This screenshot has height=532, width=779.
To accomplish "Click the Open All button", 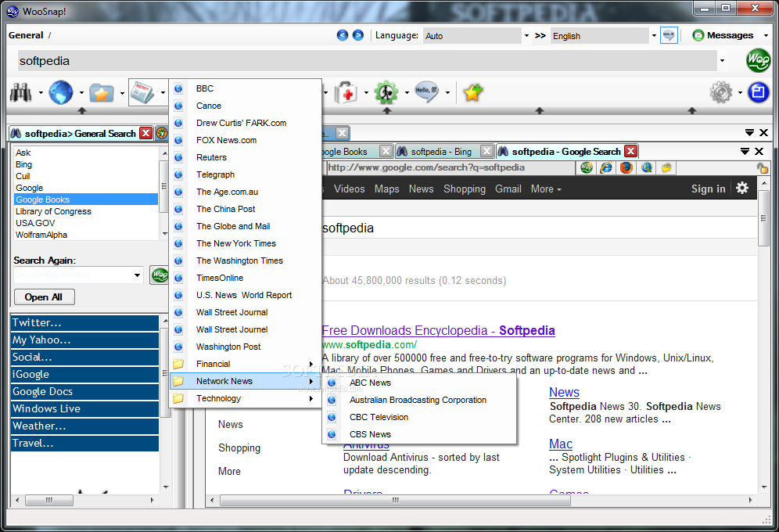I will 45,297.
